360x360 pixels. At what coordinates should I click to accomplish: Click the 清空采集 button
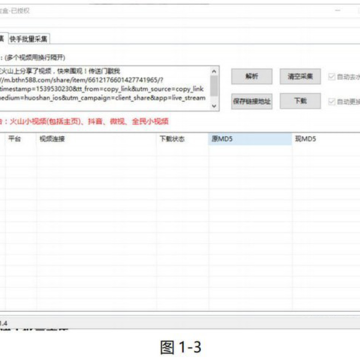[300, 76]
